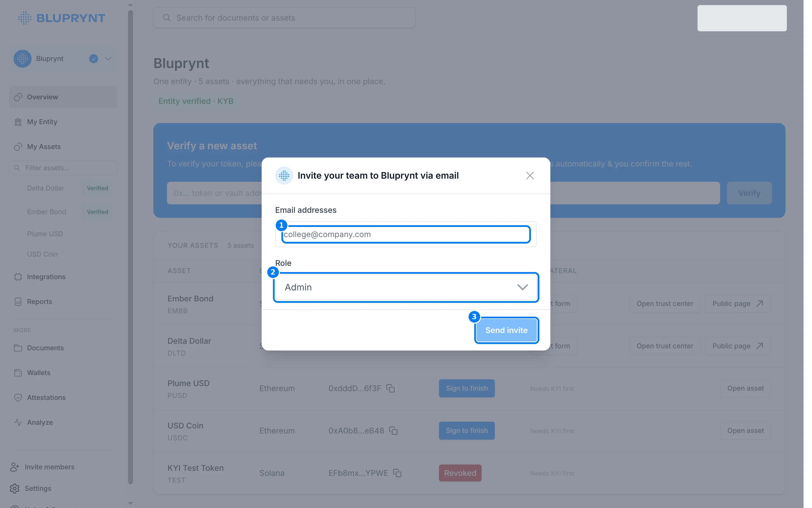Open the Role dropdown set to Admin
The image size is (812, 508).
click(x=406, y=287)
